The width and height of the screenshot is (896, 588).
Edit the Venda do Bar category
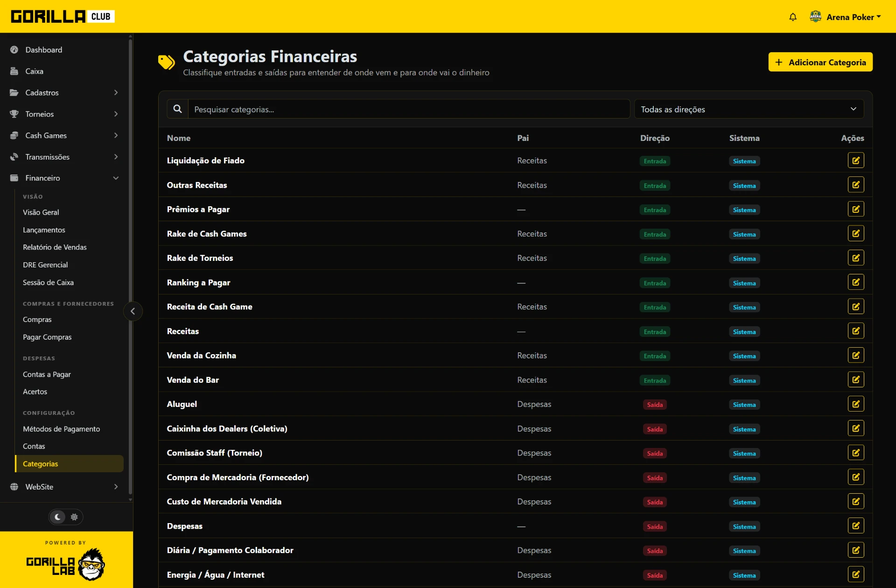(x=856, y=379)
